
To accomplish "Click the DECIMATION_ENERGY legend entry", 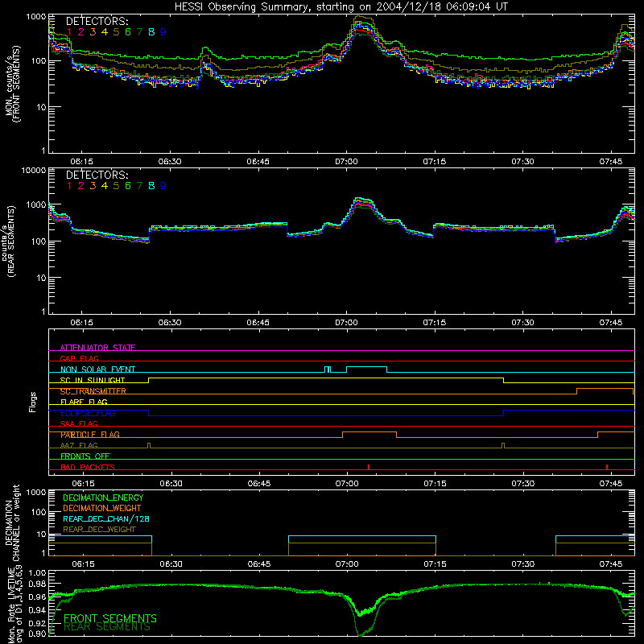I will 103,497.
